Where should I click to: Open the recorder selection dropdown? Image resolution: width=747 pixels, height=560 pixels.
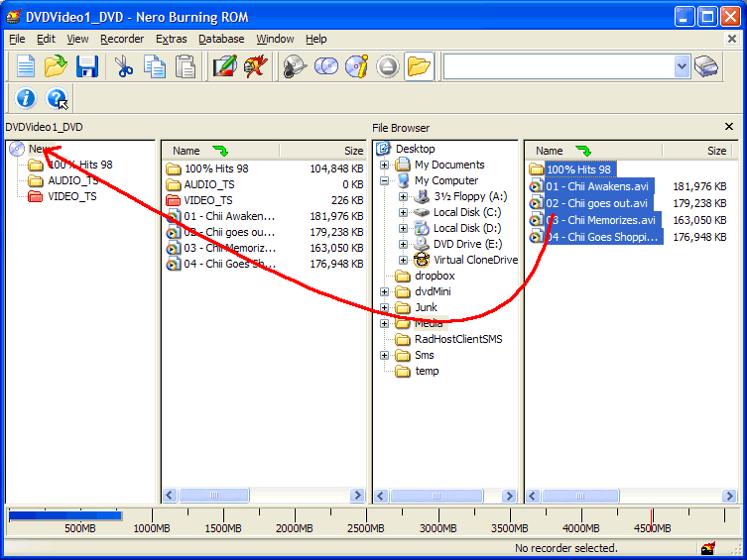[682, 66]
